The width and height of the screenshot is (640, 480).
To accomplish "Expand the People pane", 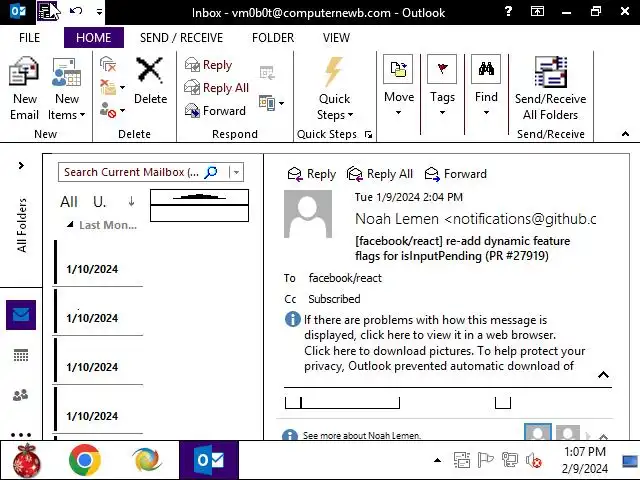I will pyautogui.click(x=604, y=436).
